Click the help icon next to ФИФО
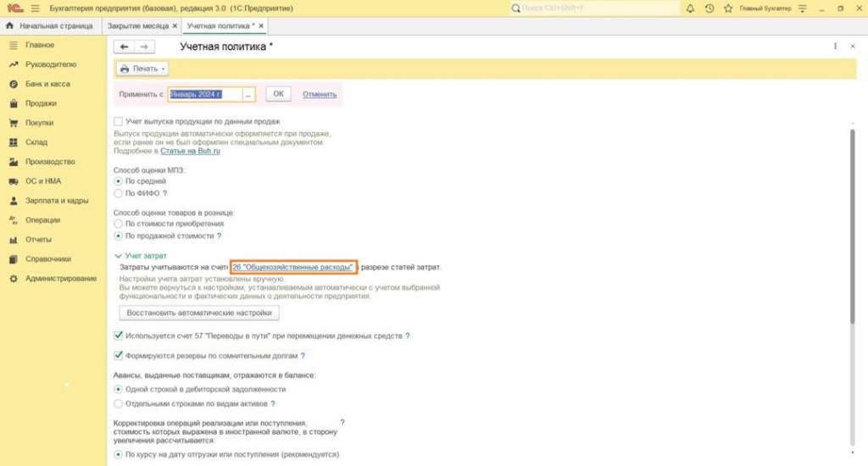 164,193
